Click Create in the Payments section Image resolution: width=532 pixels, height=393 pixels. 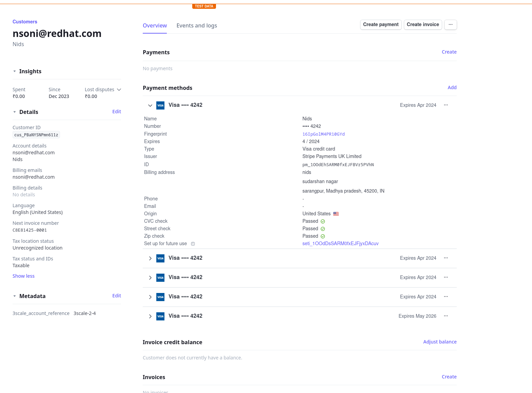click(449, 52)
